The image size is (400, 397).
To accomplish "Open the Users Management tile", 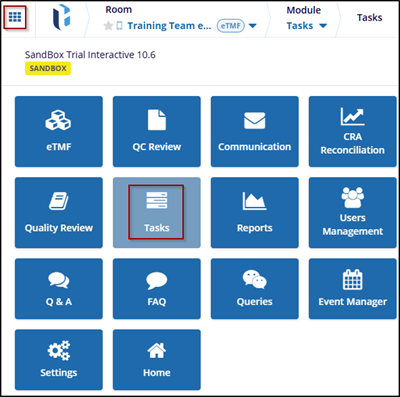I will (353, 213).
